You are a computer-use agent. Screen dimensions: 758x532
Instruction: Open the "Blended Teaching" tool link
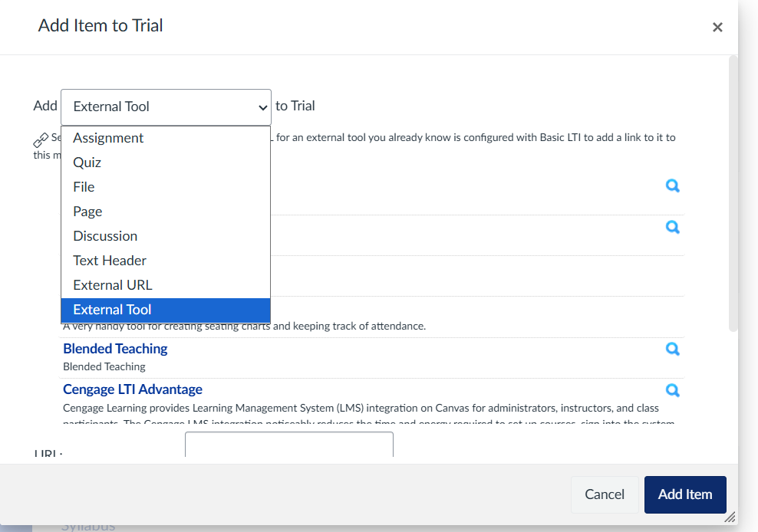pyautogui.click(x=115, y=349)
